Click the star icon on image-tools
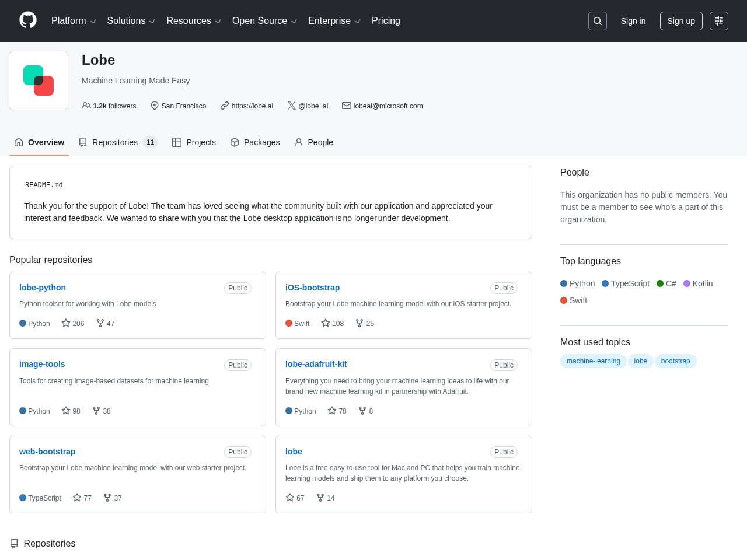The width and height of the screenshot is (747, 560). (66, 411)
